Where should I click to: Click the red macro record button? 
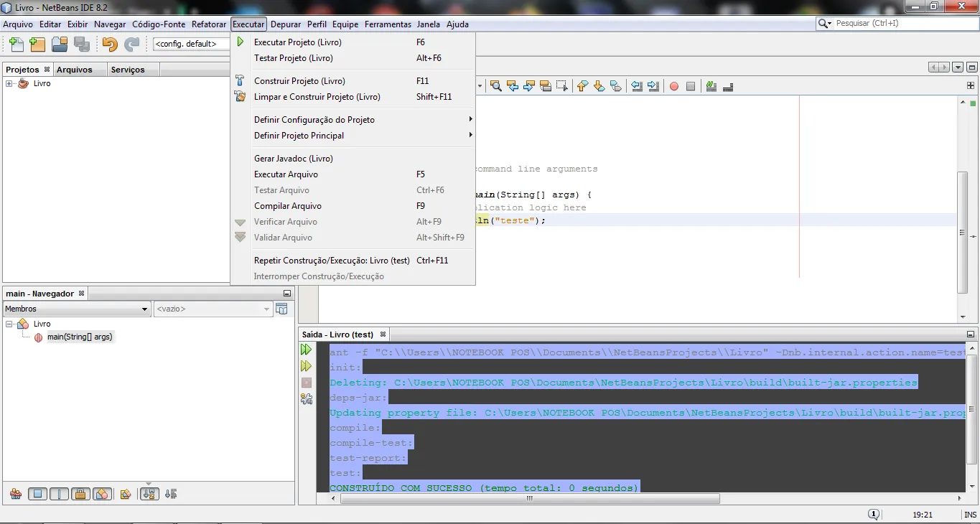click(673, 86)
